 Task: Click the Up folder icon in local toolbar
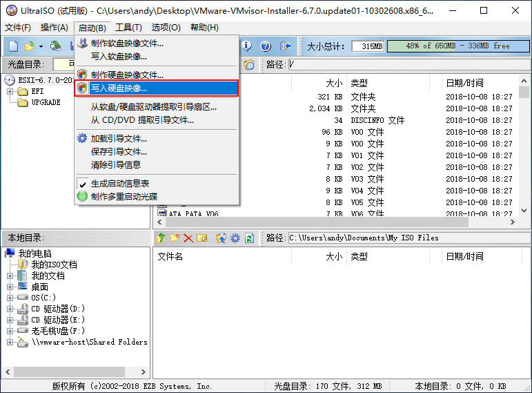[x=161, y=238]
